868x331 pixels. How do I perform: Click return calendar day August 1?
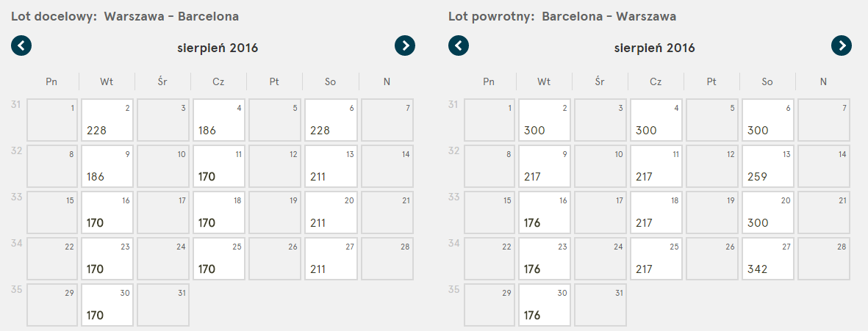pos(489,120)
